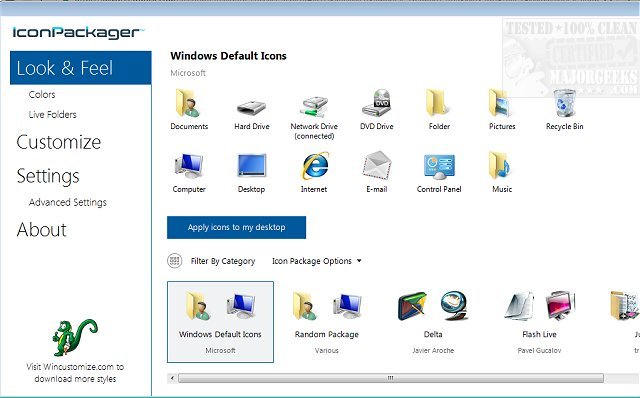
Task: Click Filter By Category label
Action: coord(223,261)
